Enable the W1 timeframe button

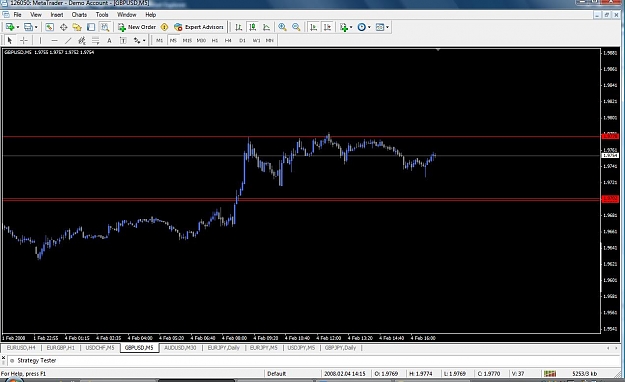[x=256, y=40]
